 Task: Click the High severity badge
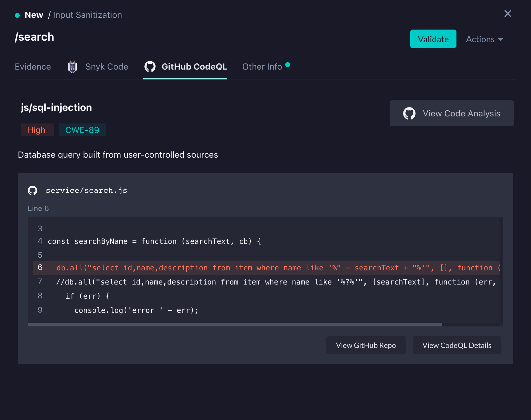click(37, 130)
